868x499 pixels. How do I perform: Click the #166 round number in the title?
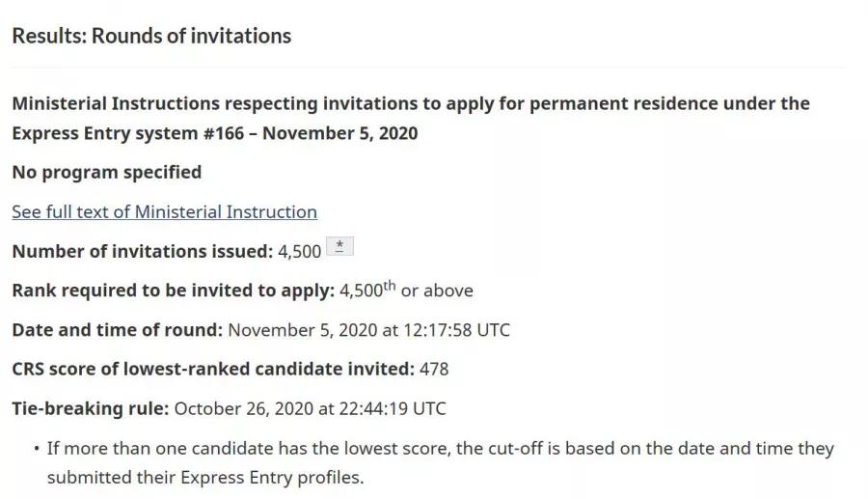click(x=224, y=133)
